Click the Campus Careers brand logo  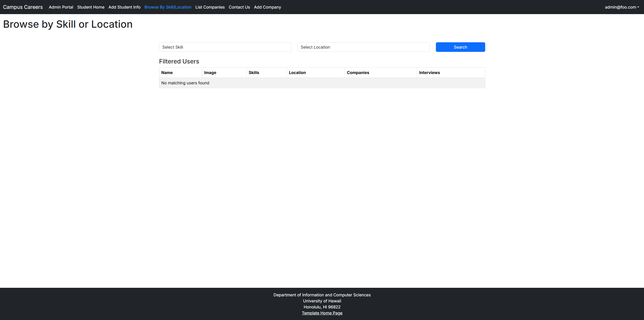(x=23, y=7)
